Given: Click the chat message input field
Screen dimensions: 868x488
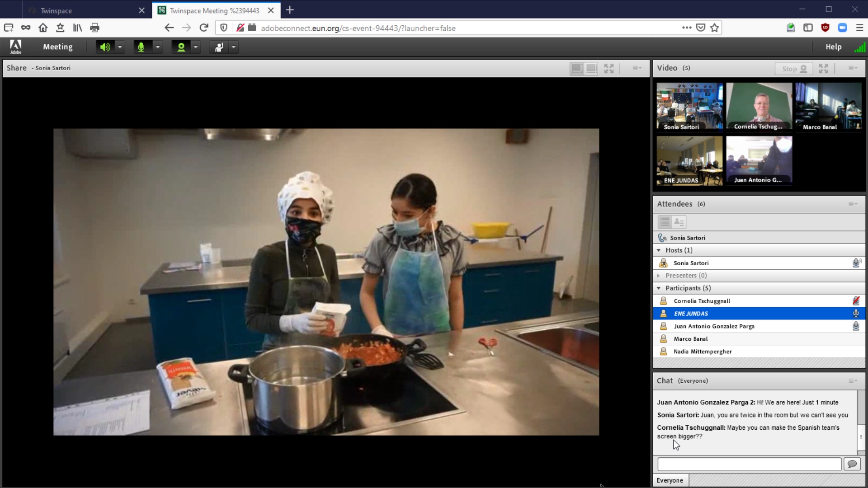Looking at the screenshot, I should pos(749,464).
